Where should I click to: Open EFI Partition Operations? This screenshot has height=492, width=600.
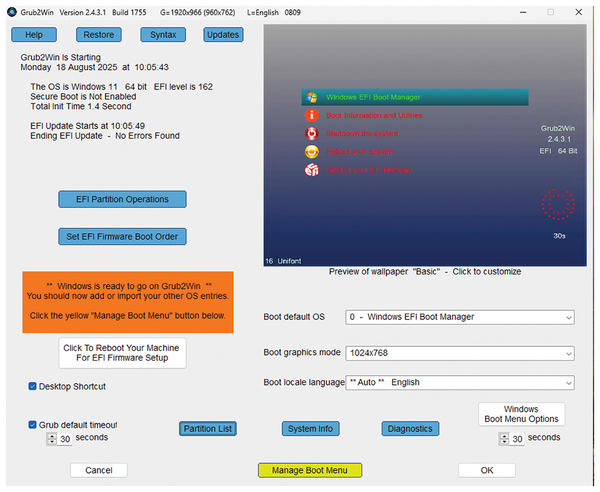[x=122, y=200]
